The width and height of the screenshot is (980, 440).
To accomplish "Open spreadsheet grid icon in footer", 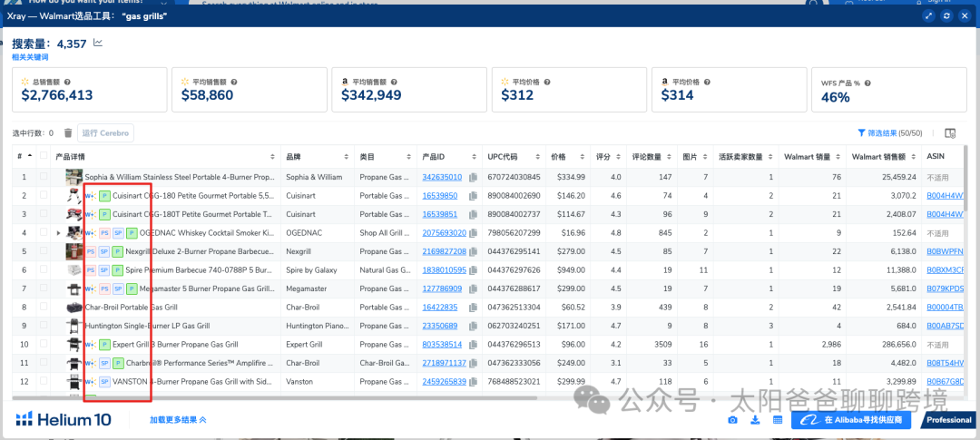I will click(778, 420).
